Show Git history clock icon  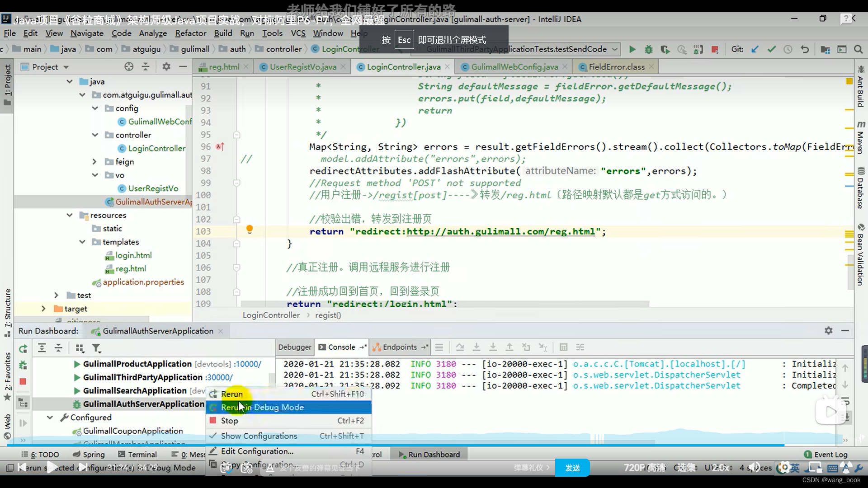788,49
